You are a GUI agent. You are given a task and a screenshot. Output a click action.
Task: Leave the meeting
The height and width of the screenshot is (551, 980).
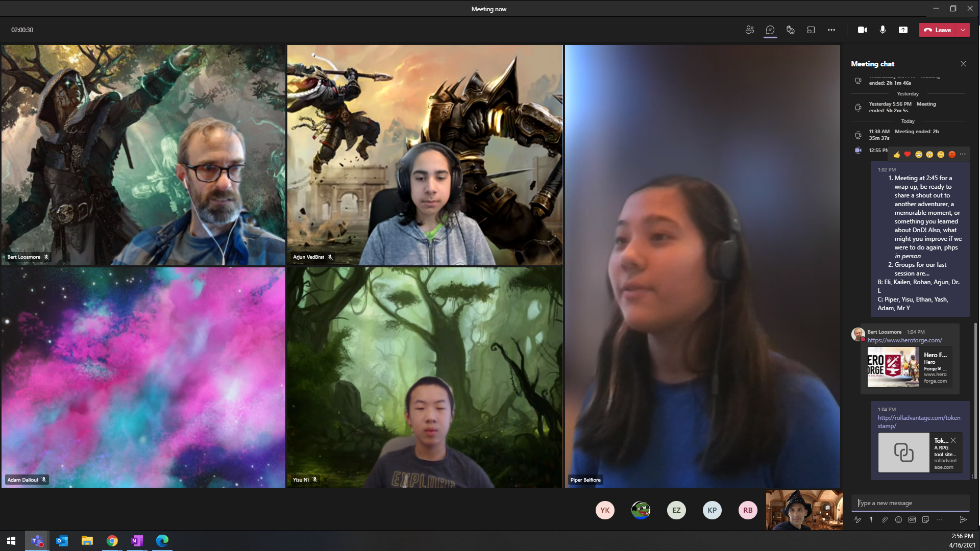(938, 30)
